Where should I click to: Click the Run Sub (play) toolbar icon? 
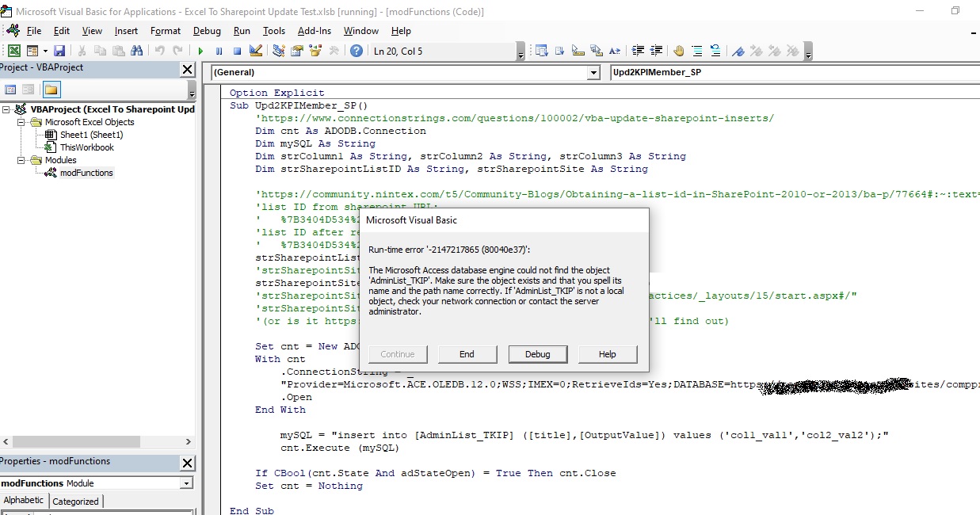tap(200, 51)
